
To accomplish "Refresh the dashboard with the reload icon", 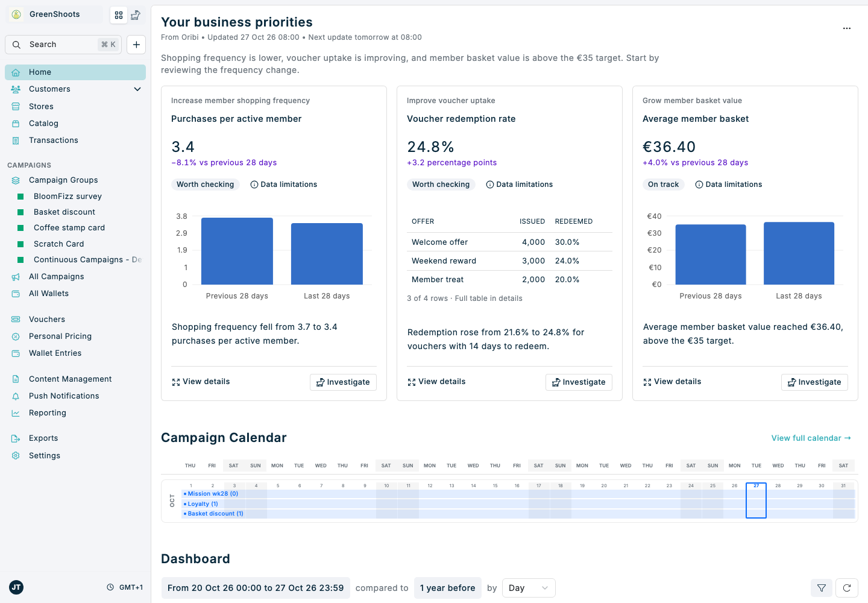I will coord(847,588).
